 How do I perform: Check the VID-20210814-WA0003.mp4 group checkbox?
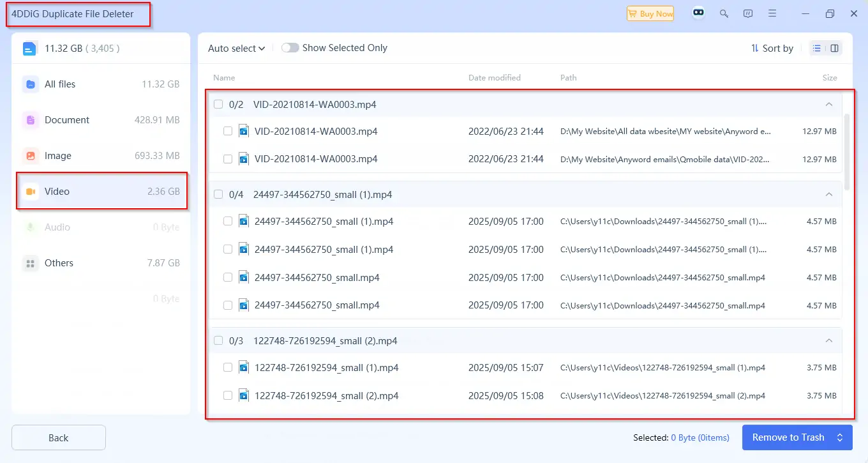218,105
